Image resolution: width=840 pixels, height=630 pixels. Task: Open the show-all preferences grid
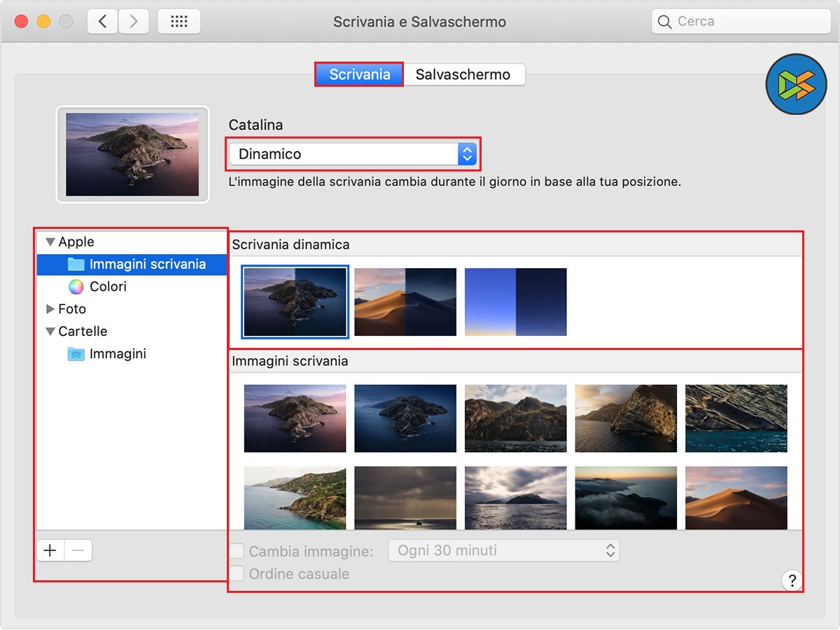[179, 22]
